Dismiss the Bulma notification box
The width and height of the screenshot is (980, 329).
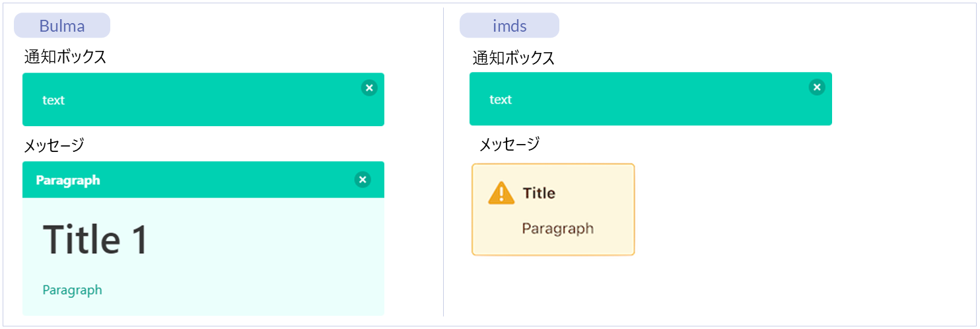coord(369,88)
